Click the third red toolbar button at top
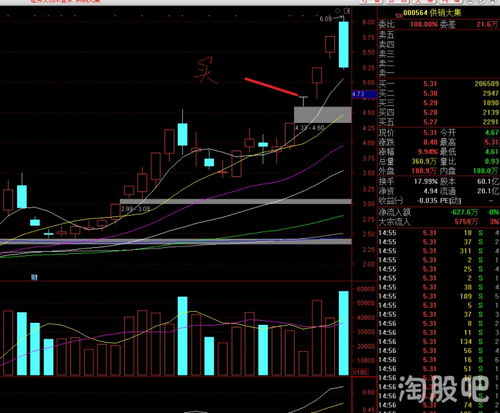Viewport: 500px width, 413px height. (425, 1)
